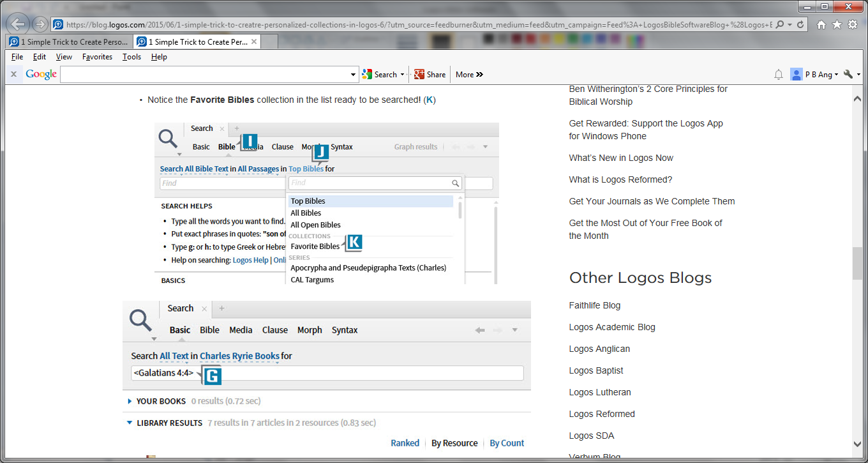The height and width of the screenshot is (463, 868).
Task: Visit the Faithlife Blog link
Action: click(x=594, y=305)
